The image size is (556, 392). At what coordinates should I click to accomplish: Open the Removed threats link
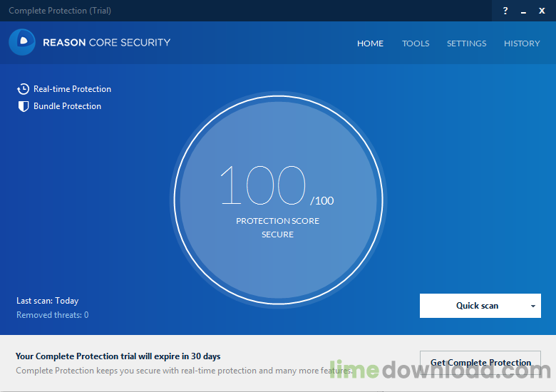(x=52, y=315)
